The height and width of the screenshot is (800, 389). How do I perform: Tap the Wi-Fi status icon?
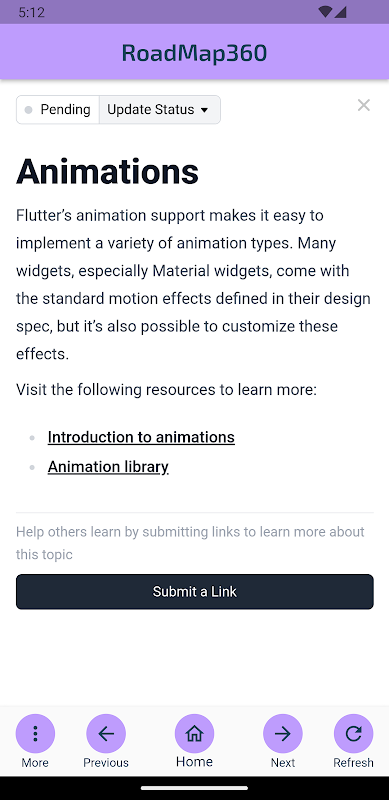point(324,12)
